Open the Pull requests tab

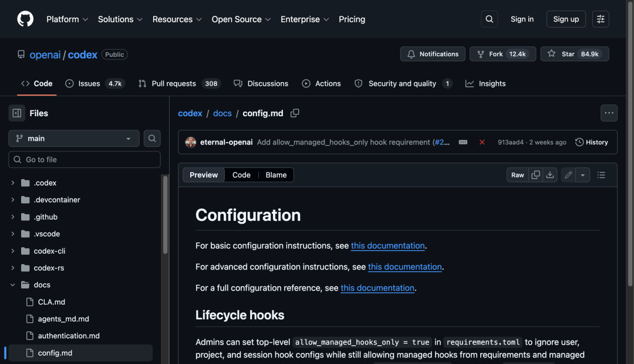(x=180, y=83)
